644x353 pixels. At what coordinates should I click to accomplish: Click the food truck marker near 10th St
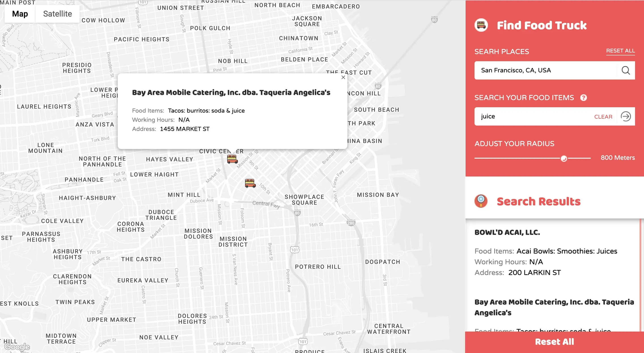tap(250, 183)
